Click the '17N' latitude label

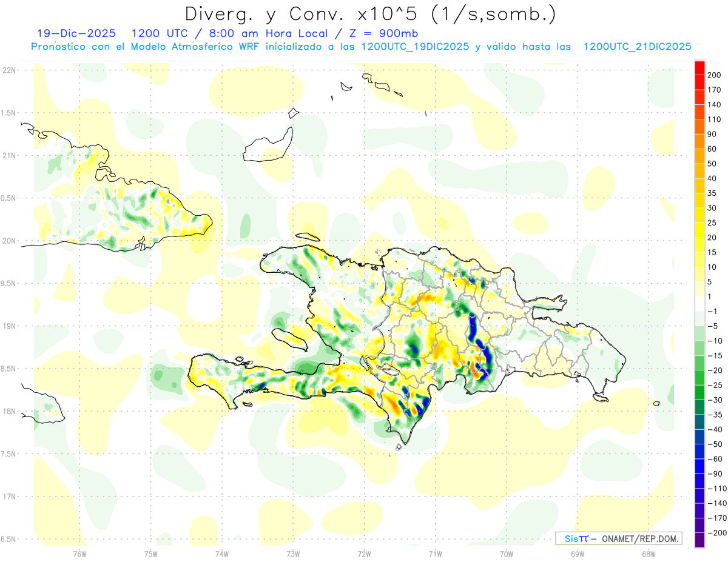coord(9,497)
